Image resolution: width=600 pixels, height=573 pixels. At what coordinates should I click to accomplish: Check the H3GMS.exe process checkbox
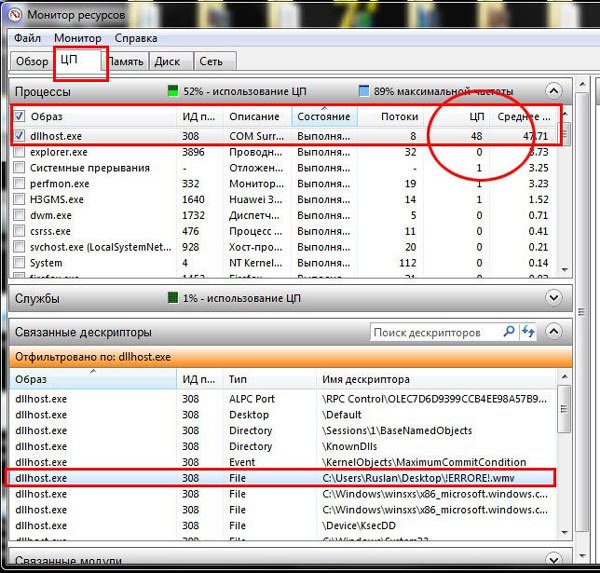19,199
